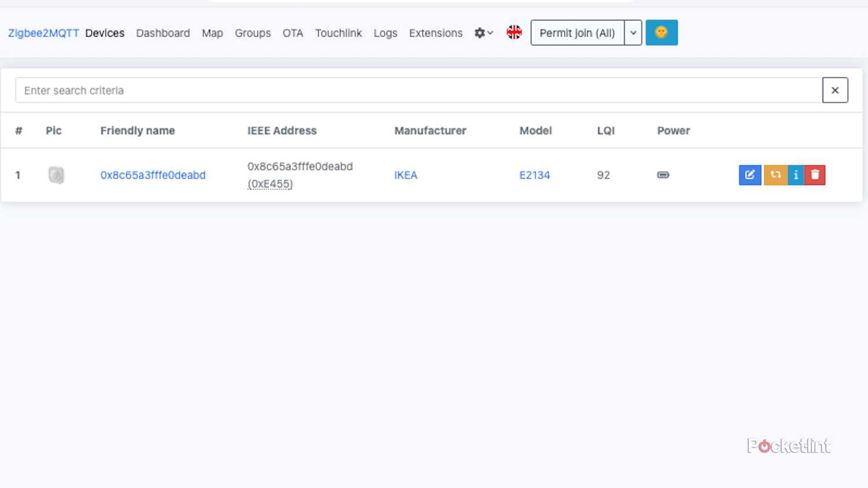Select the Rename device pencil icon
The width and height of the screenshot is (868, 488).
pyautogui.click(x=750, y=175)
